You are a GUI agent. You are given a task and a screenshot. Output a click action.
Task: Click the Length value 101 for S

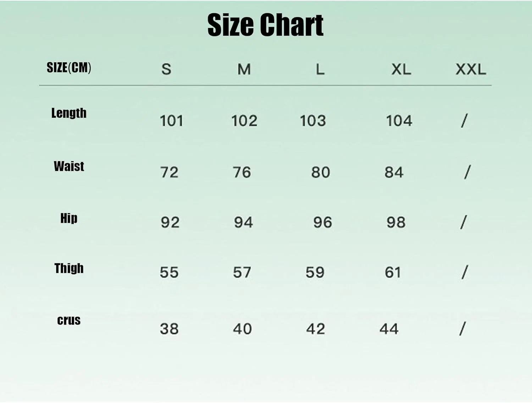tap(171, 121)
